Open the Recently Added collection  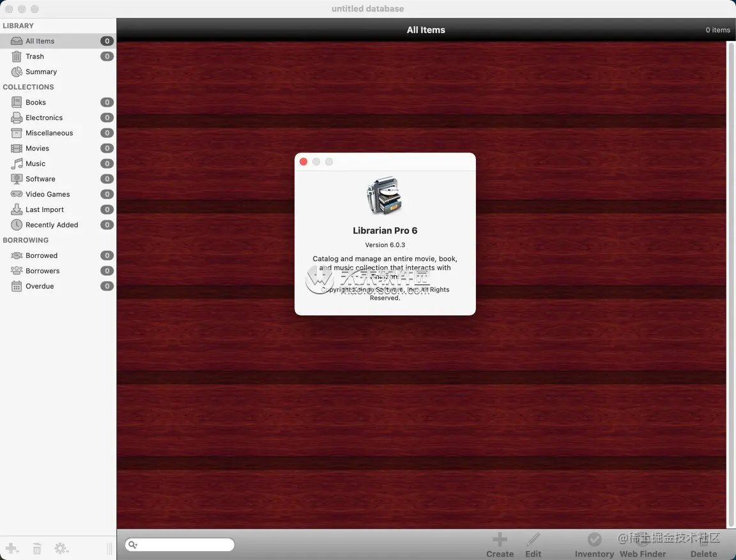point(57,225)
